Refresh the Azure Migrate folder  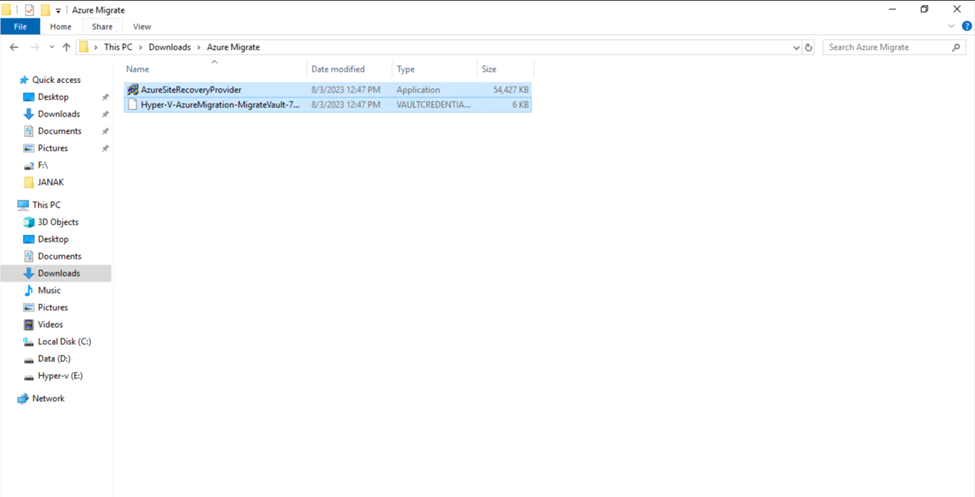(x=808, y=47)
